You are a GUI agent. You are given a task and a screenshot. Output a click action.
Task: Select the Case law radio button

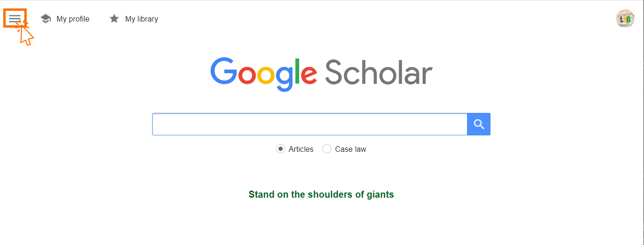[327, 149]
